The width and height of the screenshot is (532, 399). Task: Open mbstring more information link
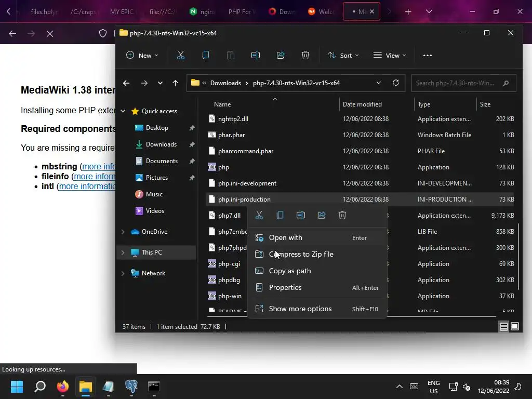pos(99,167)
